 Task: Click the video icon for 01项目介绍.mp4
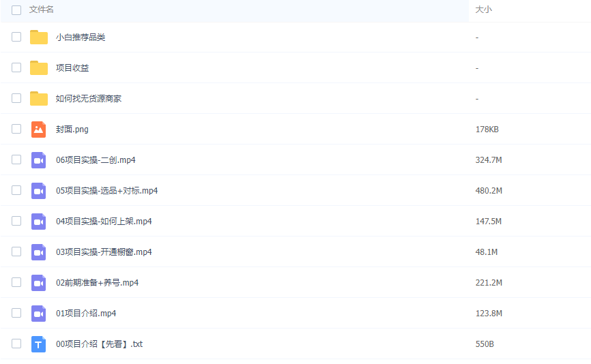(x=39, y=314)
